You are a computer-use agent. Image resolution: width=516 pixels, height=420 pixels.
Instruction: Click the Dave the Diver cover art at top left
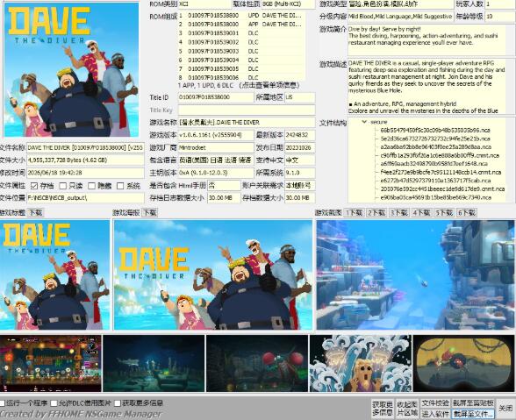71,69
